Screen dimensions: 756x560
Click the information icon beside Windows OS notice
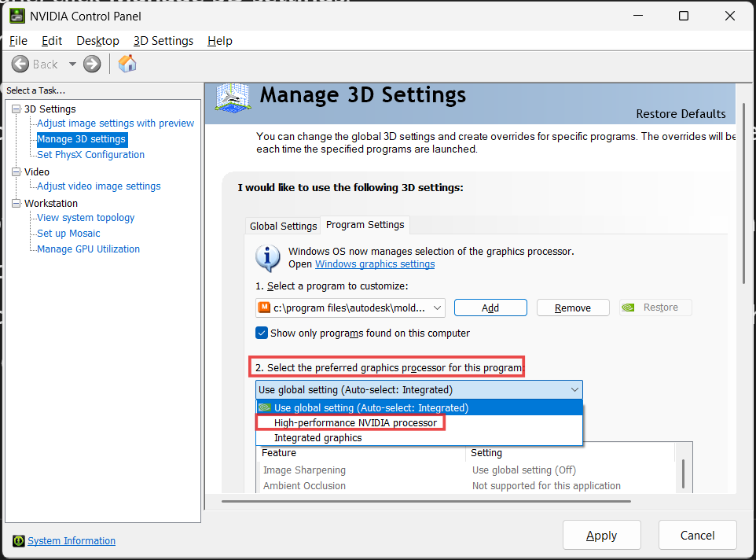[268, 257]
